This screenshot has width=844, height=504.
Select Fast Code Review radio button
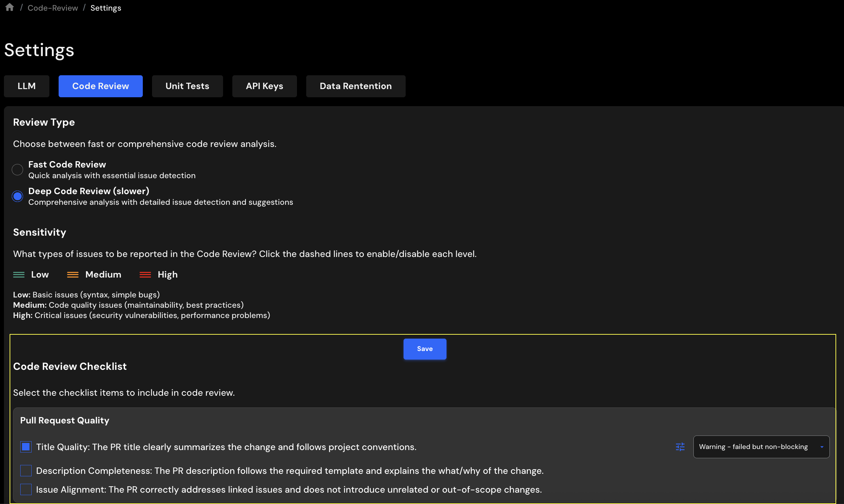[17, 170]
